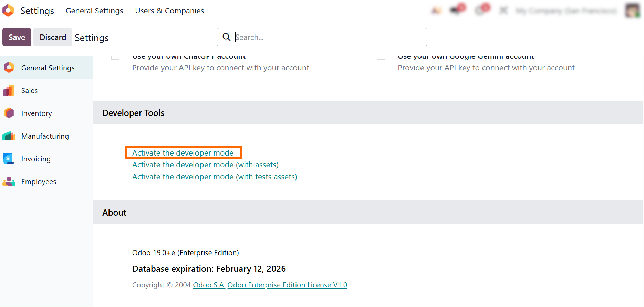Viewport: 644px width, 307px height.
Task: Open the user avatar menu
Action: click(x=632, y=11)
